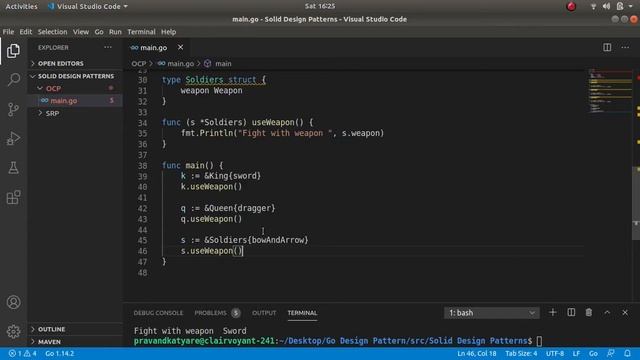Open the Run and Debug view
The image size is (640, 360).
point(13,138)
